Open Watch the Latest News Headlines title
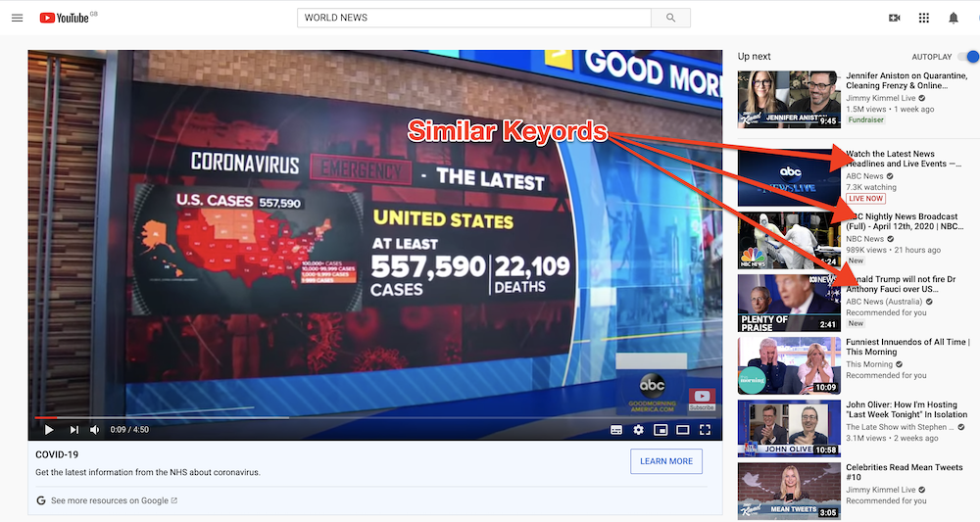Screen dimensions: 980x522 click(x=904, y=159)
